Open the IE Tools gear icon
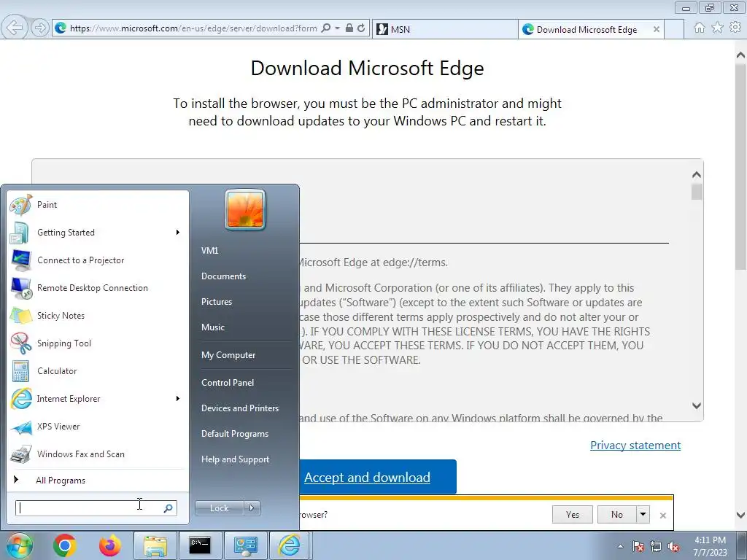 click(x=735, y=28)
